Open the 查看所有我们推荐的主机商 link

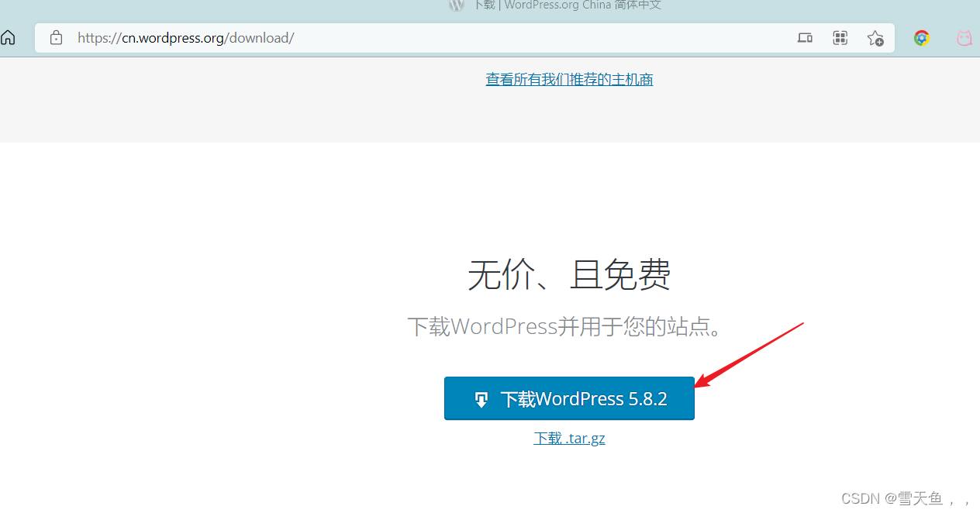pyautogui.click(x=569, y=80)
